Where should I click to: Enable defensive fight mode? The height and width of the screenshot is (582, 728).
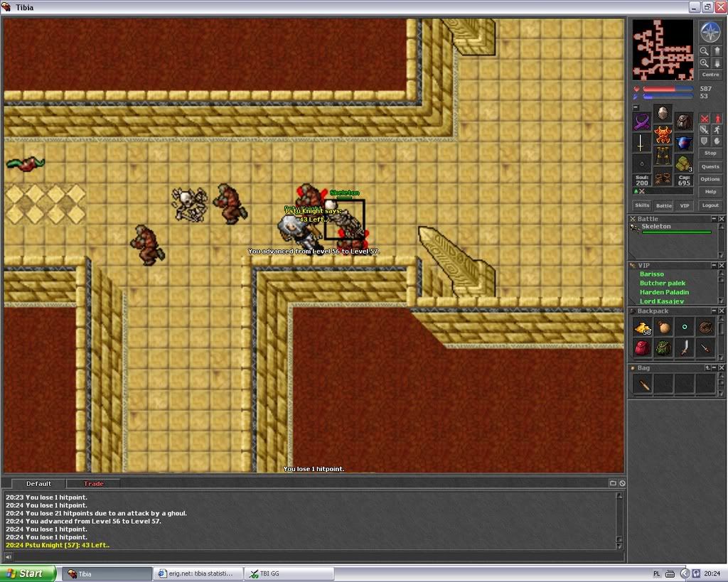coord(705,141)
